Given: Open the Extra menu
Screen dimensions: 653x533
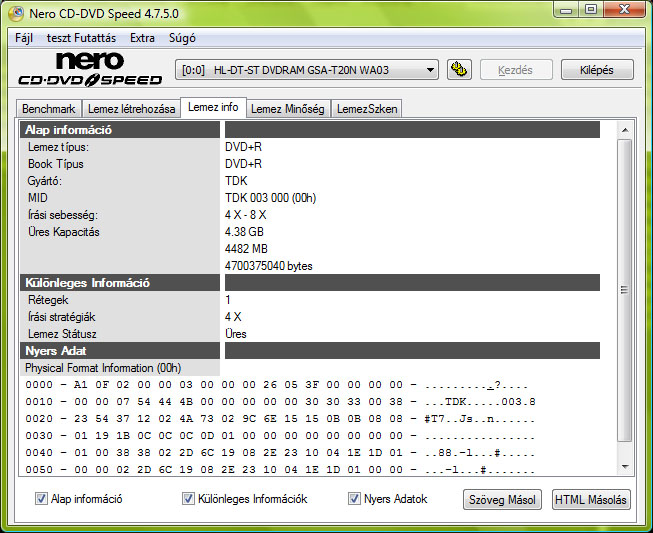Looking at the screenshot, I should tap(142, 38).
